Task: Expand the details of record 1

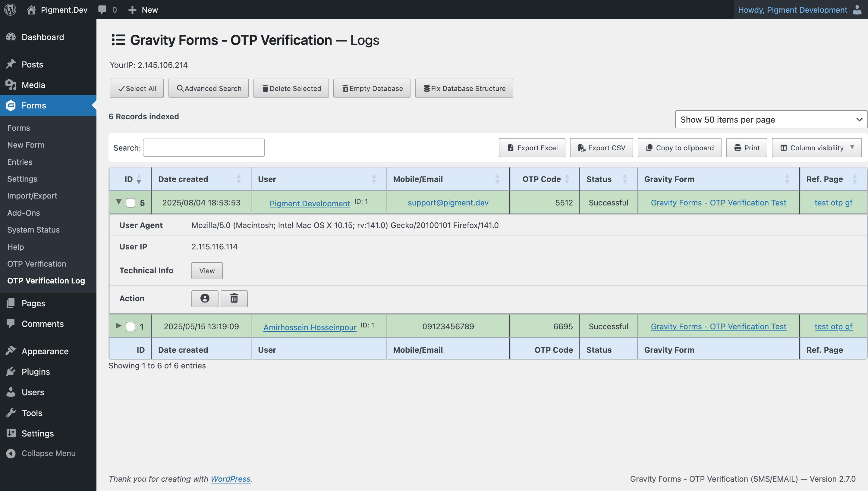Action: coord(118,325)
